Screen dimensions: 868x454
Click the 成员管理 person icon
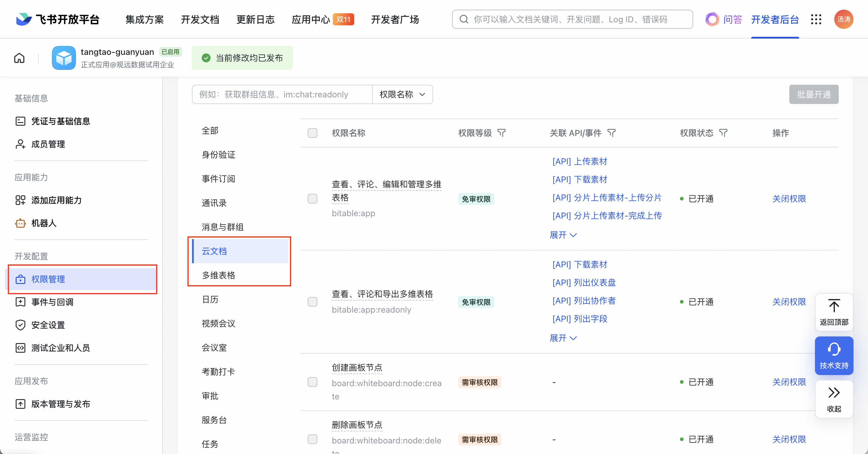pyautogui.click(x=20, y=144)
